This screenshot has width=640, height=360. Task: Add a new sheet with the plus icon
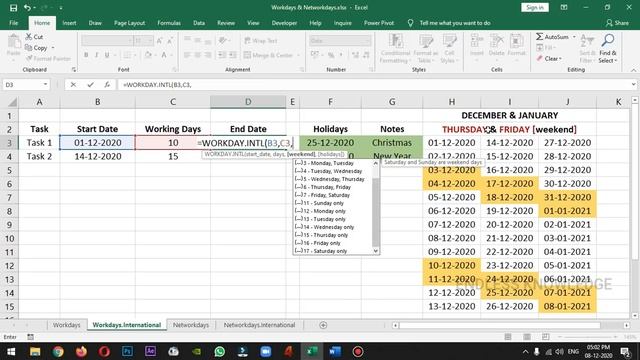323,325
